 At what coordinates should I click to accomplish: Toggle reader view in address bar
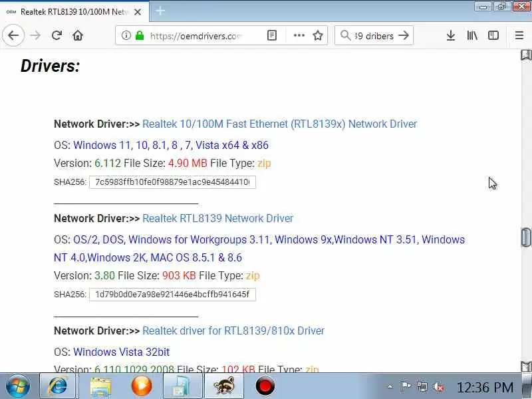pos(272,35)
